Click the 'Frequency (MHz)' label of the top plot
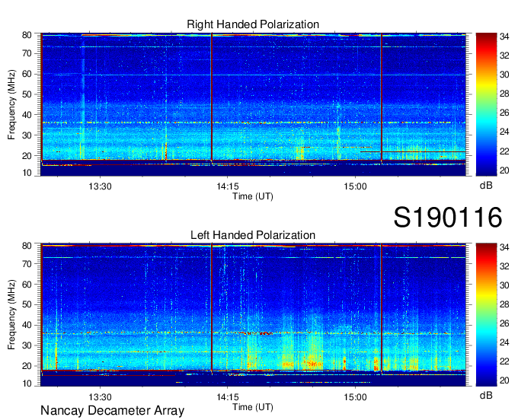This screenshot has height=420, width=518. point(12,104)
